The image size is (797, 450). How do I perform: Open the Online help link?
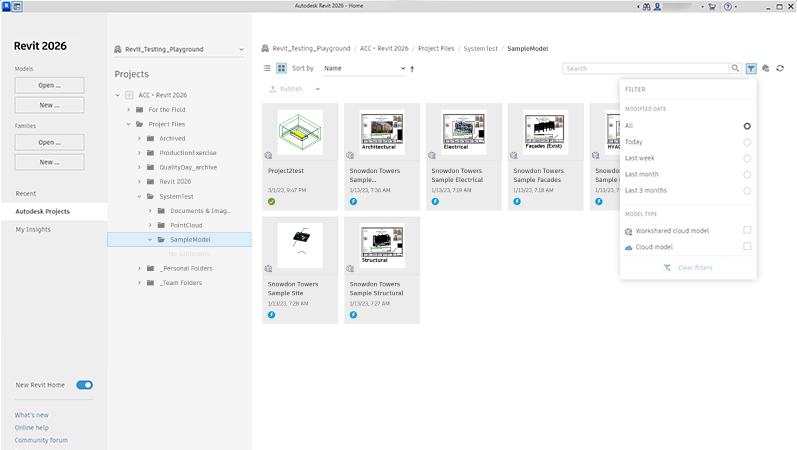pyautogui.click(x=32, y=428)
